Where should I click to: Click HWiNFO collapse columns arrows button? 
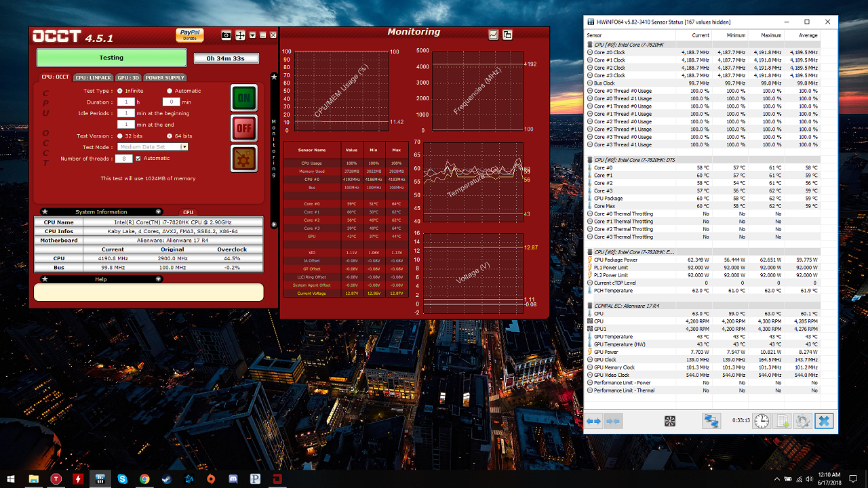coord(613,421)
